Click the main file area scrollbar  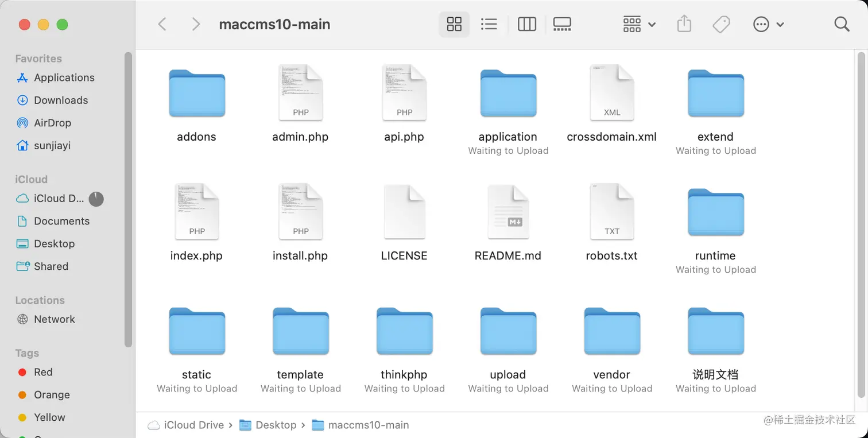pyautogui.click(x=861, y=224)
